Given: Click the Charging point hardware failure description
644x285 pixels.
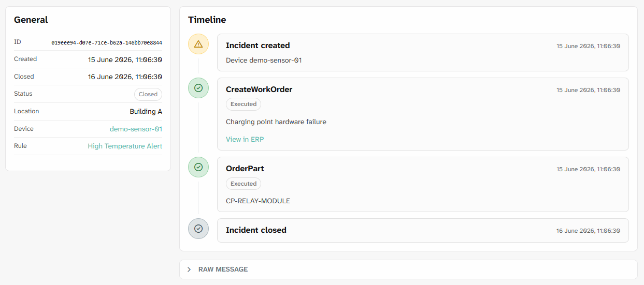Looking at the screenshot, I should pos(276,122).
